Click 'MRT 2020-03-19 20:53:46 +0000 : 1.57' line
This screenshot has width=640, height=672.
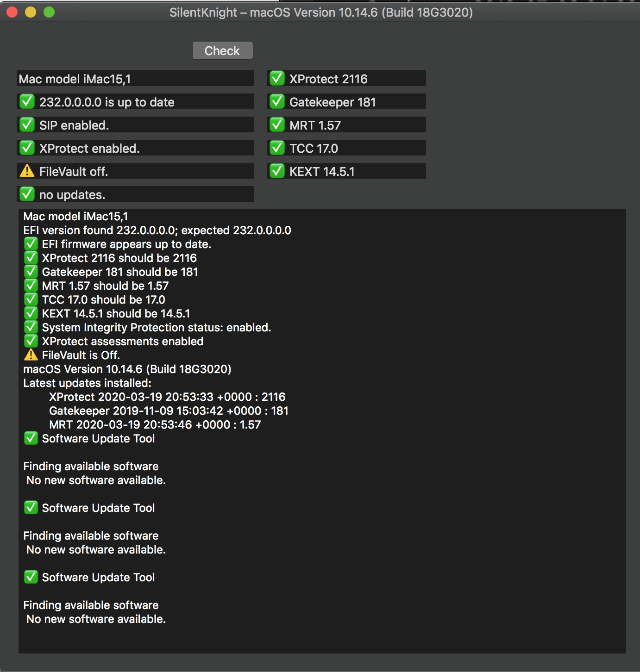[155, 424]
